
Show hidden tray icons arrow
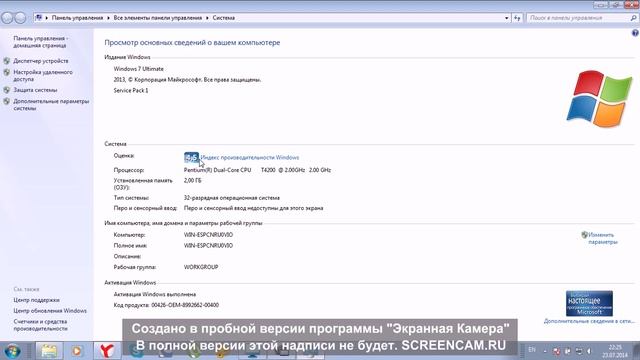[545, 351]
